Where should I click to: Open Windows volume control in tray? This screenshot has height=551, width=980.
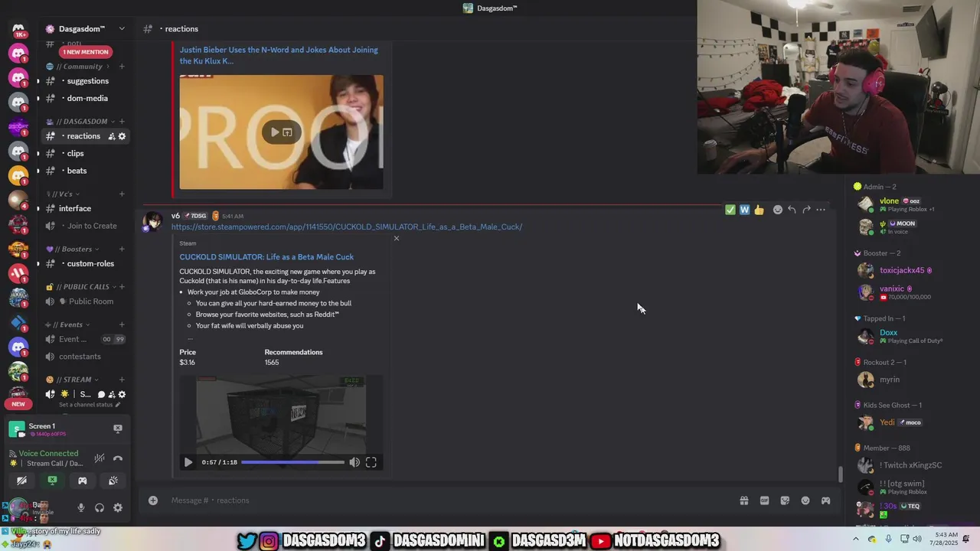tap(916, 540)
